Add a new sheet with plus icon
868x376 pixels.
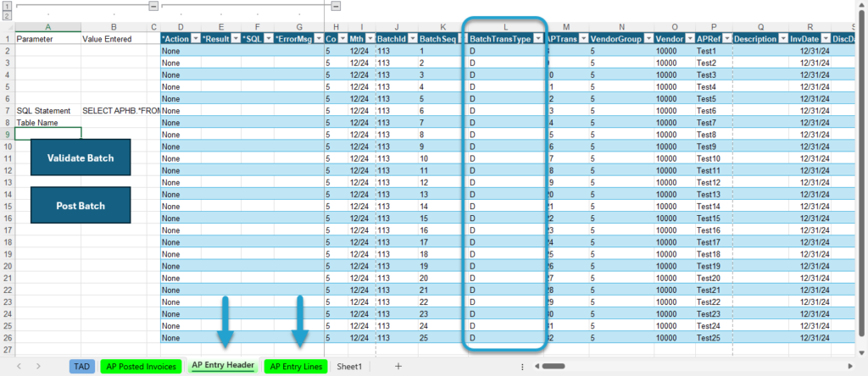[398, 366]
